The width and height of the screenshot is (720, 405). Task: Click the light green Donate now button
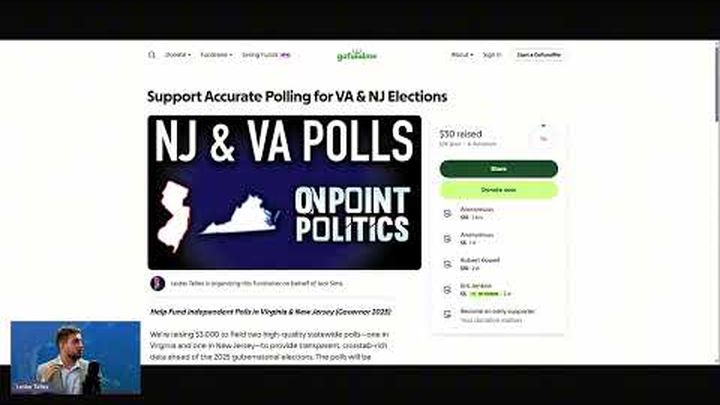point(499,190)
